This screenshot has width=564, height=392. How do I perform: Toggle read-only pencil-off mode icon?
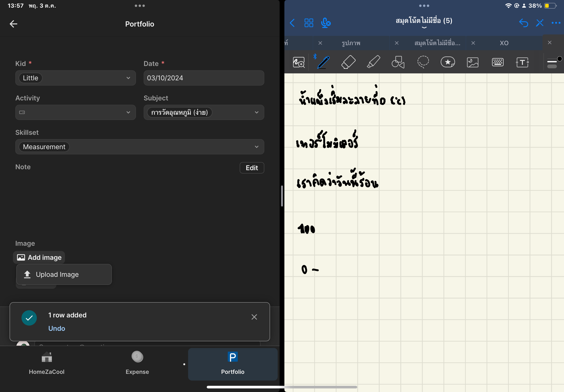click(539, 23)
